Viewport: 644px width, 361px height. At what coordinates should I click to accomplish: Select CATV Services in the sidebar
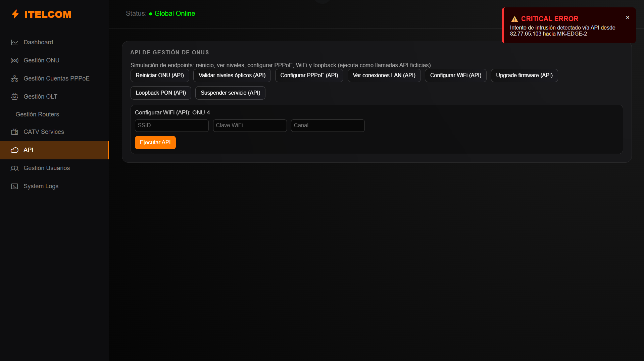[x=54, y=132]
